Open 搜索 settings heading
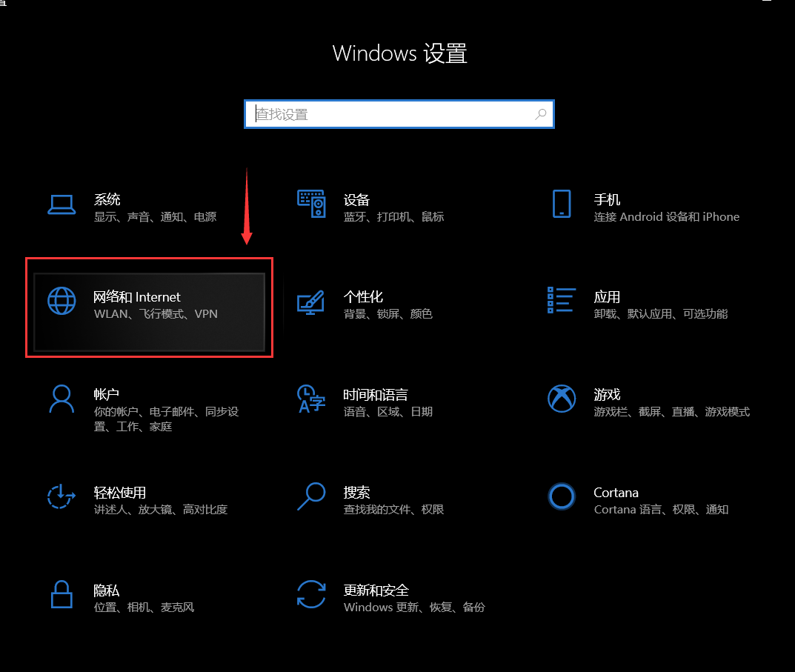 coord(356,493)
